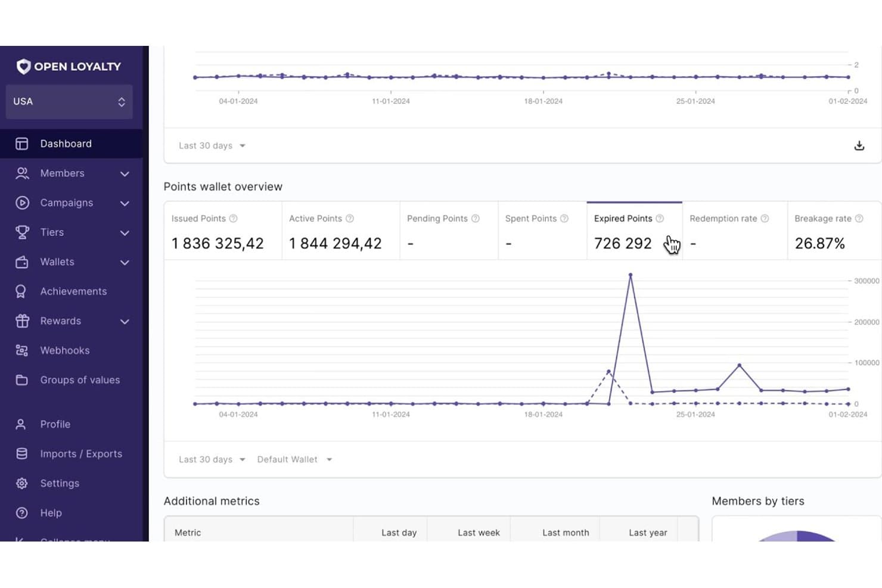Click the 1 844 294,42 active points value
Screen dimensions: 882x588
point(336,244)
